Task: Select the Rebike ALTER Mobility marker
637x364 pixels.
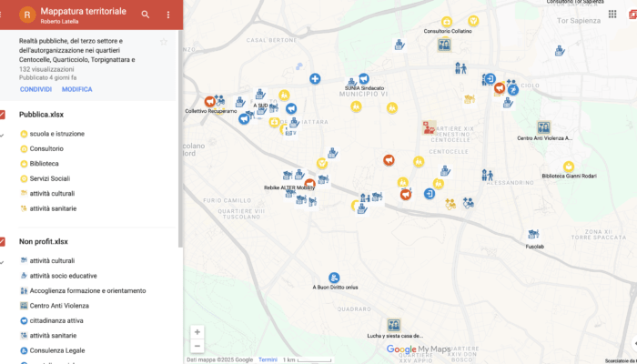Action: click(310, 183)
